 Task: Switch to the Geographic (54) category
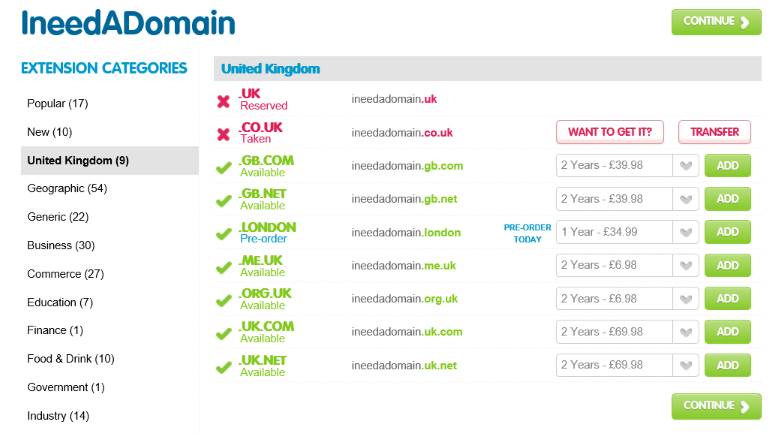tap(67, 188)
